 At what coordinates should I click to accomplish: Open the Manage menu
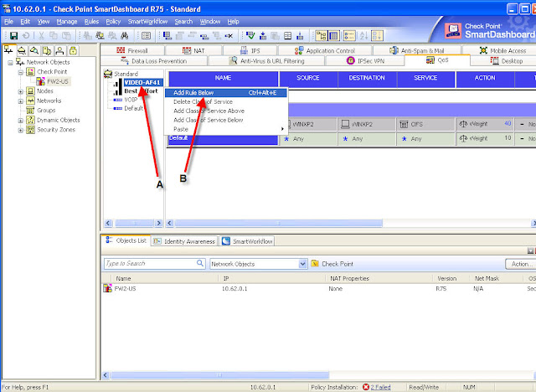point(67,22)
